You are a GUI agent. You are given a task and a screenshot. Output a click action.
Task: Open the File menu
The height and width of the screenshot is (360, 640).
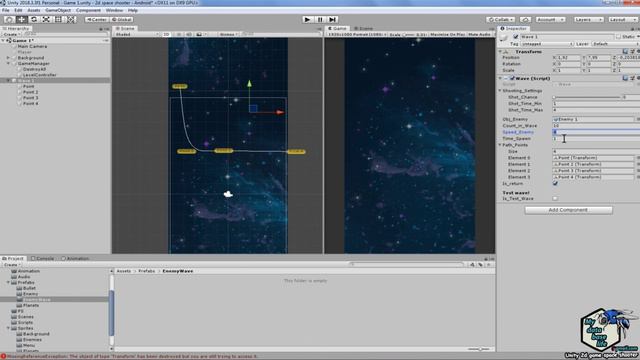pos(5,10)
